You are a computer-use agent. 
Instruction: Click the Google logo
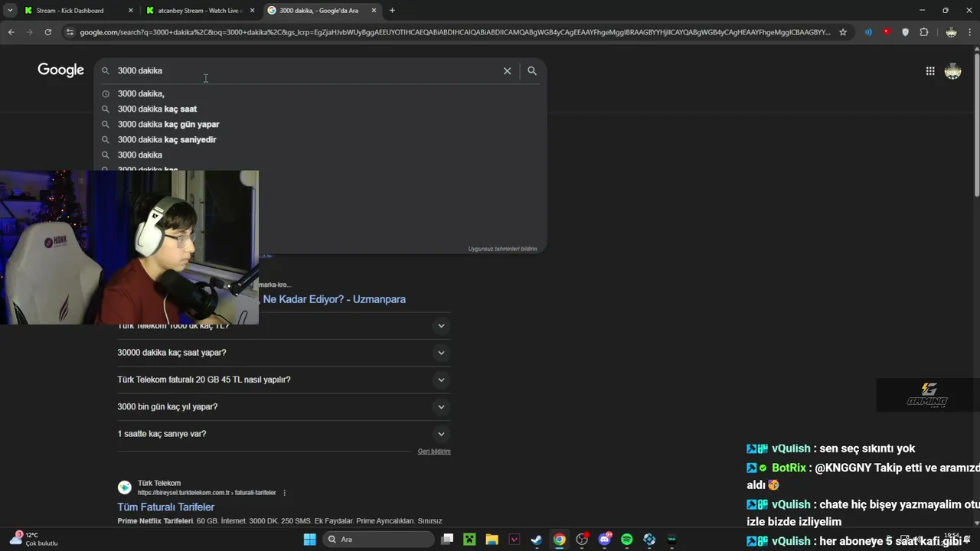coord(60,70)
